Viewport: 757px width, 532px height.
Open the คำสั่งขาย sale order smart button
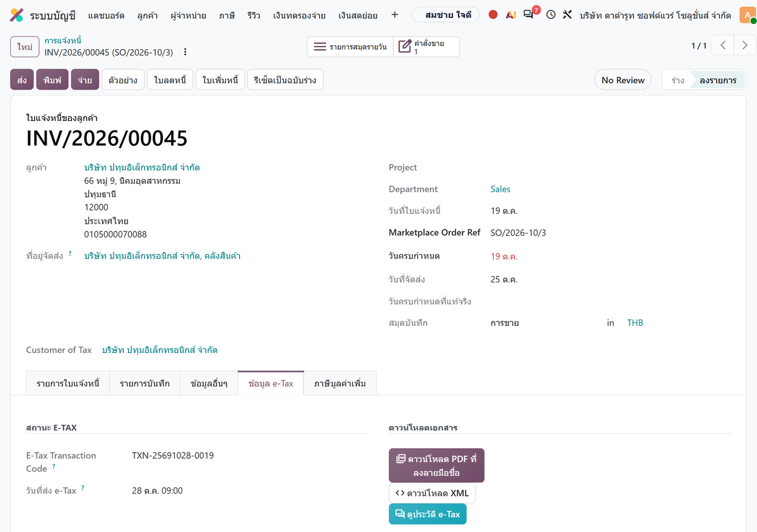pyautogui.click(x=426, y=47)
